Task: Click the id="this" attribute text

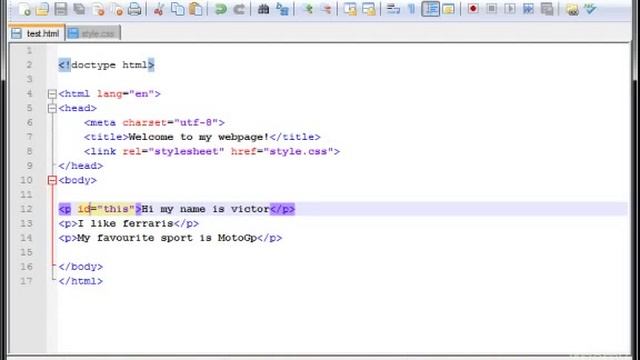Action: tap(106, 209)
